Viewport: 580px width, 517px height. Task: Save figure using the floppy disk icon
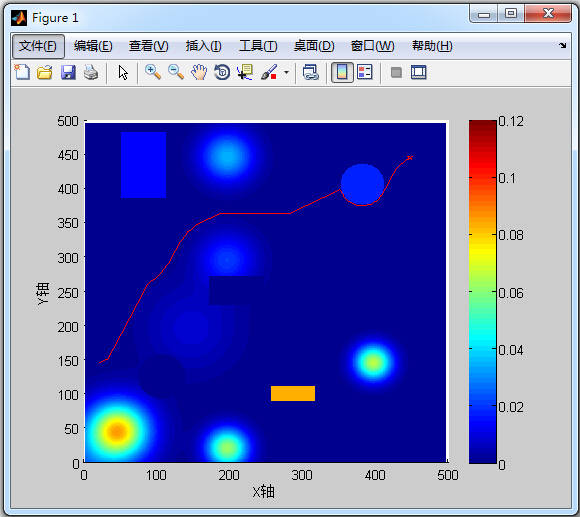[68, 72]
